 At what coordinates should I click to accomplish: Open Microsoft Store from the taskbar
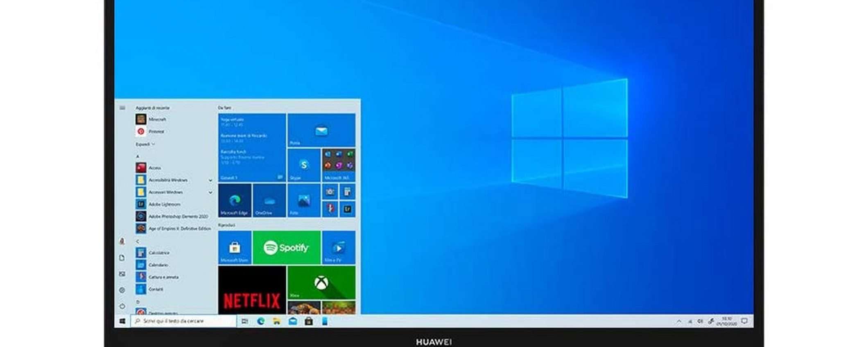tap(309, 321)
